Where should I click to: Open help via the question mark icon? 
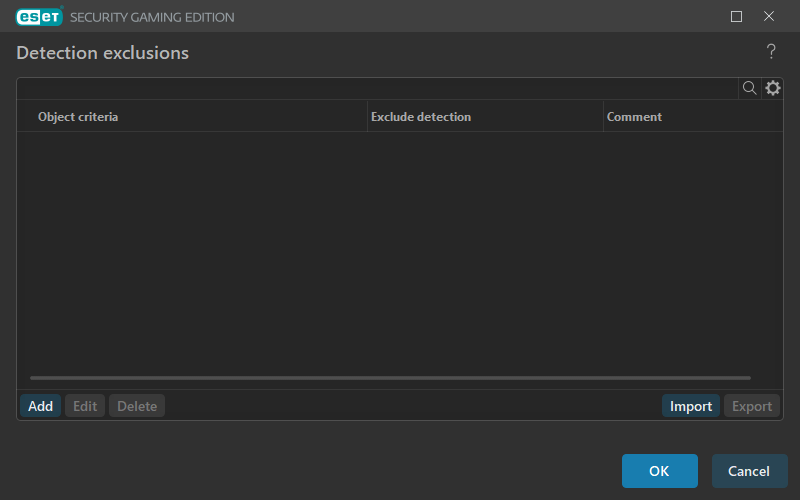[771, 51]
